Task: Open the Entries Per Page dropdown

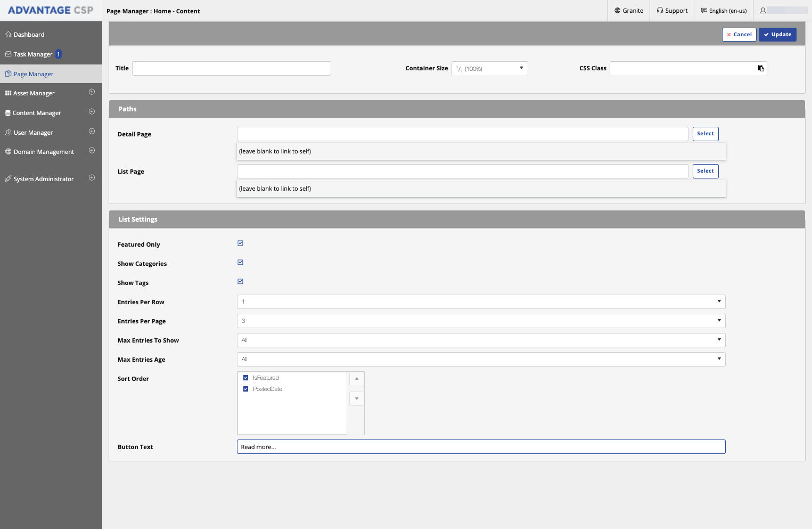Action: point(481,321)
